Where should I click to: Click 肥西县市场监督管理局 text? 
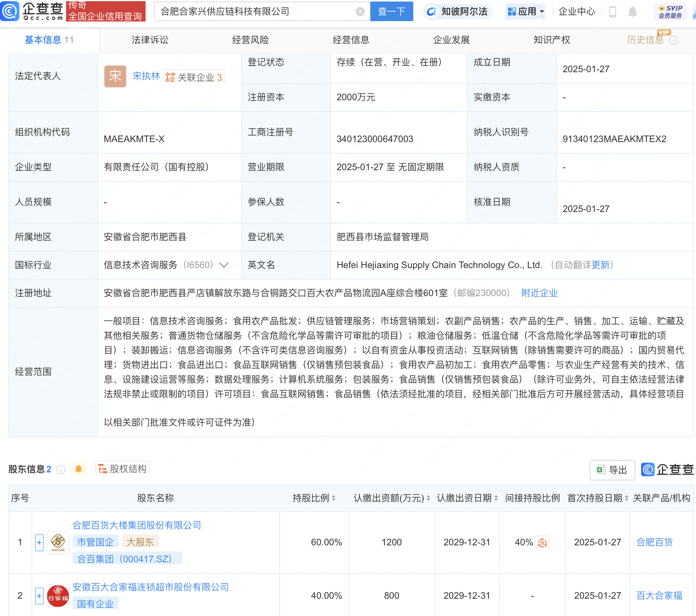pos(383,237)
